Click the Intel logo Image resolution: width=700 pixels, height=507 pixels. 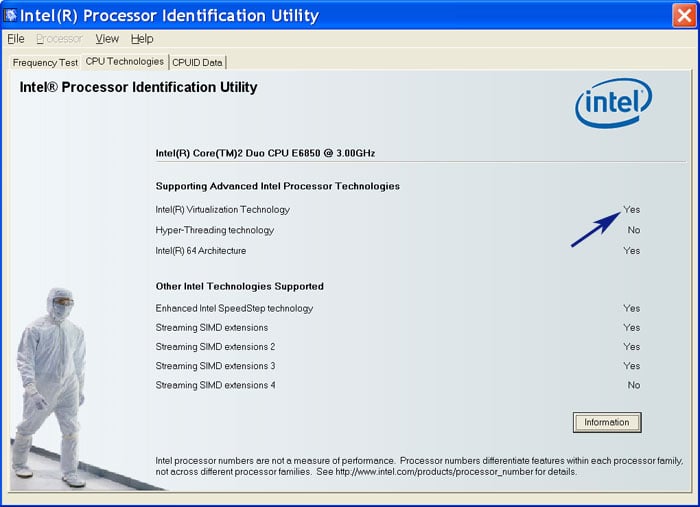click(x=614, y=103)
